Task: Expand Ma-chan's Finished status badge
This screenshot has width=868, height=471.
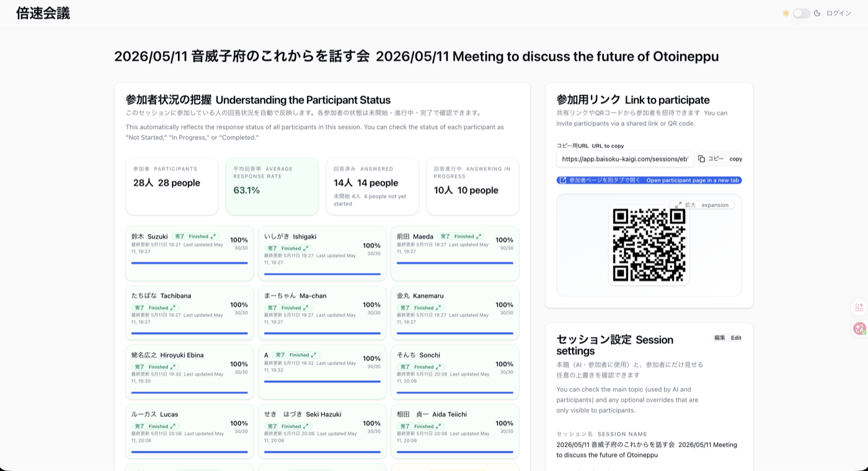Action: pyautogui.click(x=288, y=308)
